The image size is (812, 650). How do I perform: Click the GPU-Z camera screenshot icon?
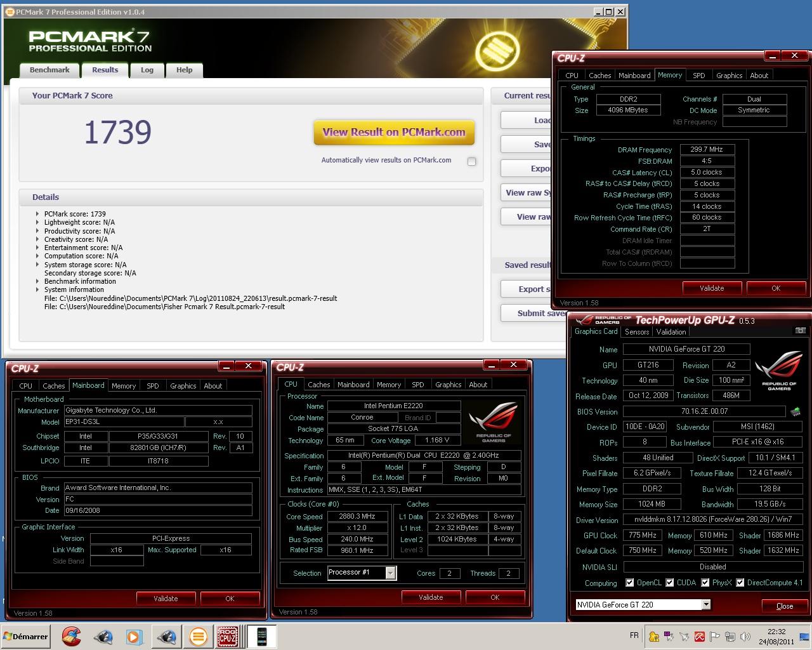tap(801, 331)
